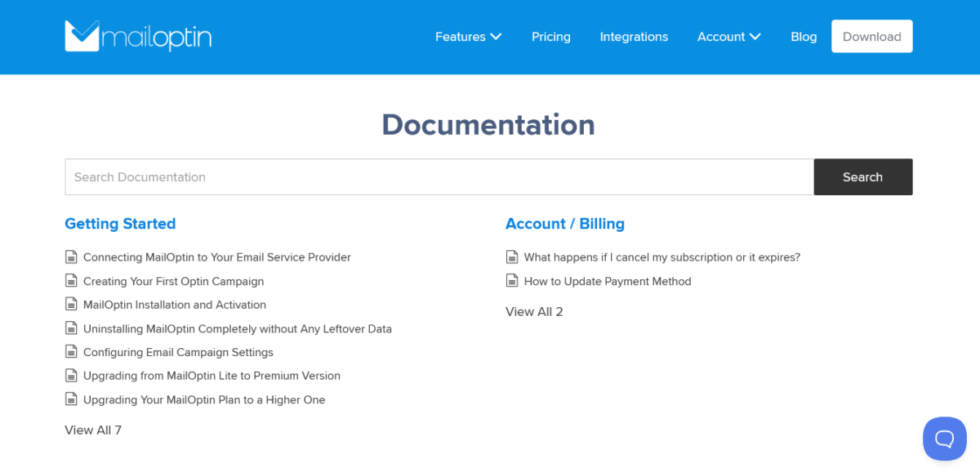The height and width of the screenshot is (468, 980).
Task: Focus the Search Documentation field
Action: 439,176
